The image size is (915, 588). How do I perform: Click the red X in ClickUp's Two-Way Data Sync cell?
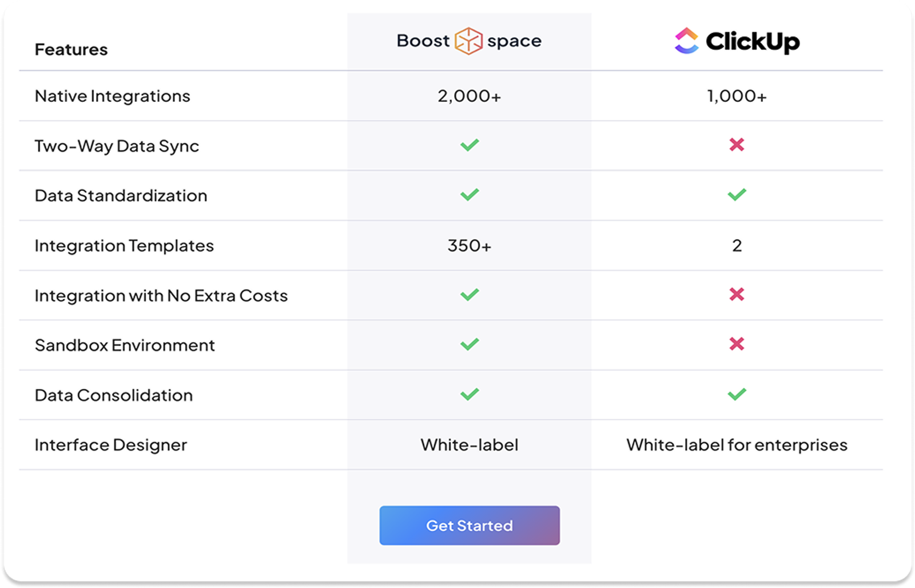(738, 145)
